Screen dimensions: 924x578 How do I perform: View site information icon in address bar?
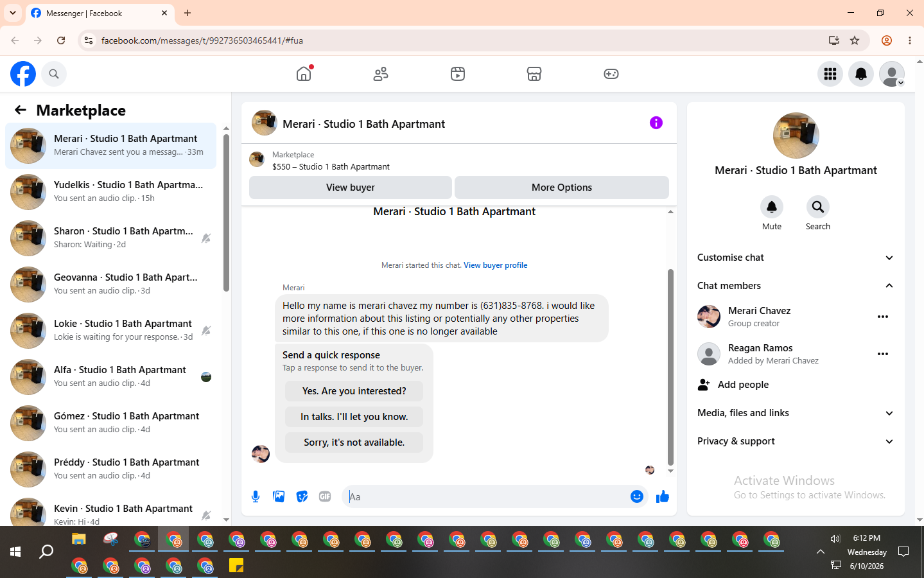[x=89, y=40]
